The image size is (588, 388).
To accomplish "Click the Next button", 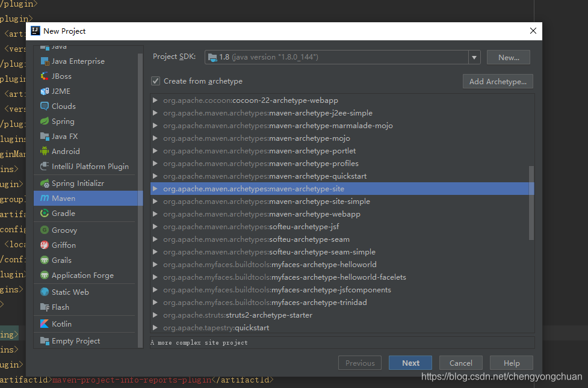I will (410, 363).
